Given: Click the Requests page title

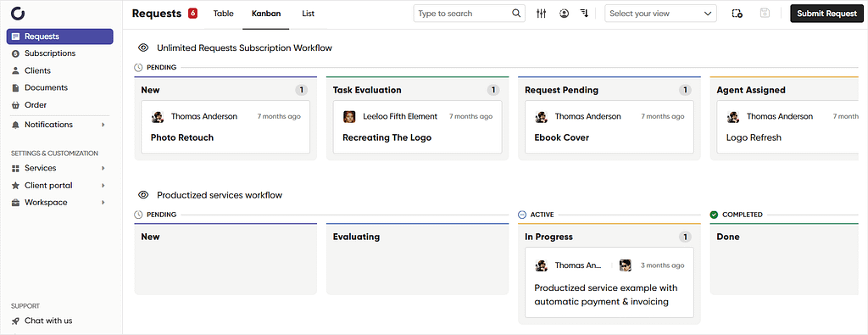Looking at the screenshot, I should (x=157, y=14).
